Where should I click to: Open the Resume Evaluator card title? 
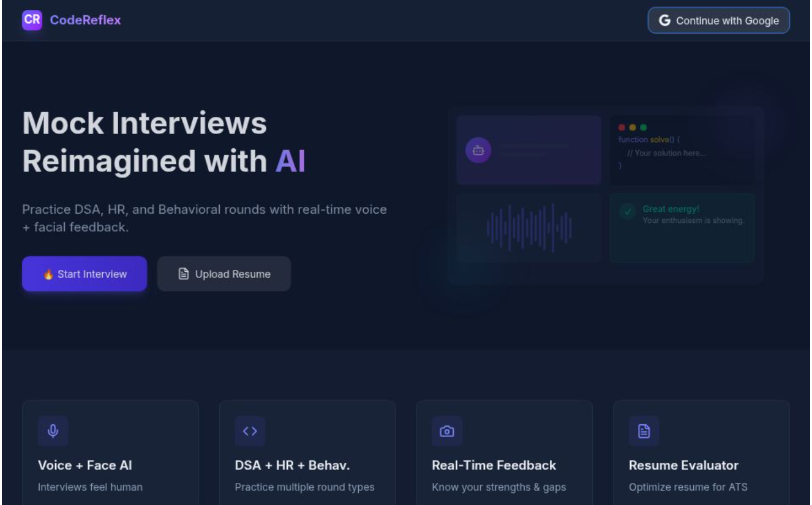[683, 465]
